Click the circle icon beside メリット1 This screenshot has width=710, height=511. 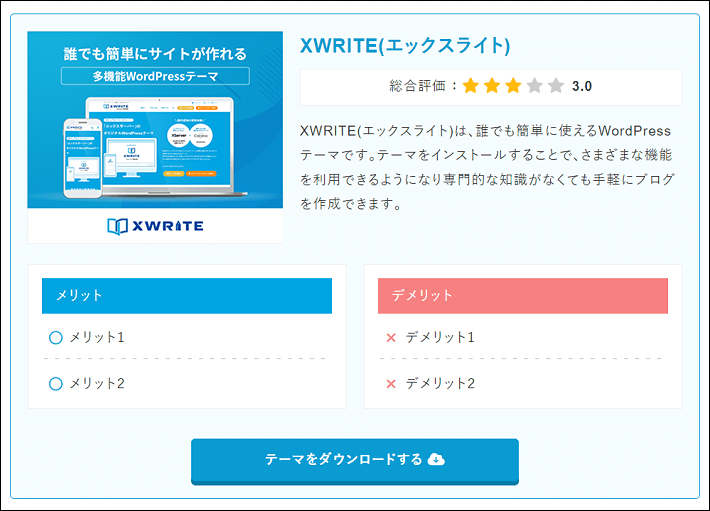pyautogui.click(x=56, y=338)
